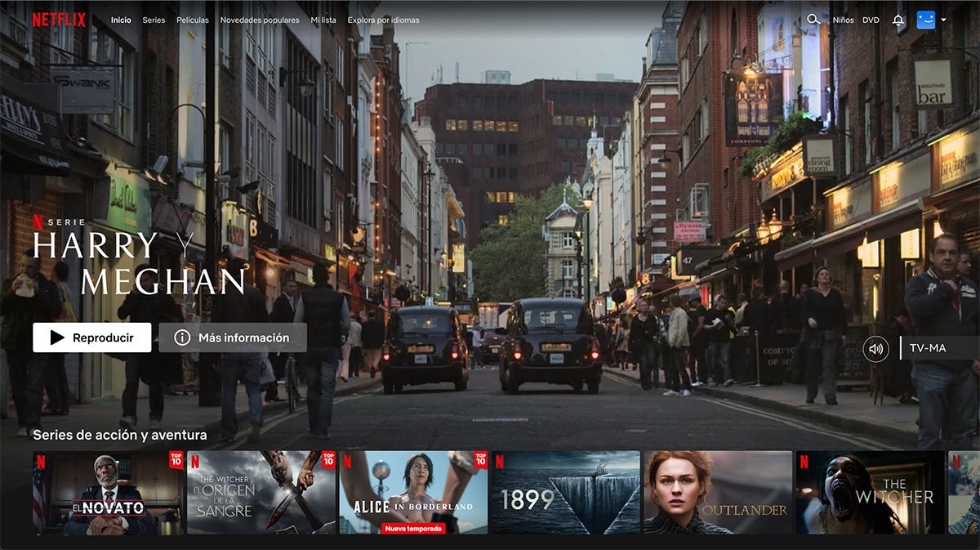
Task: Select Alice in Borderland thumbnail
Action: click(413, 493)
